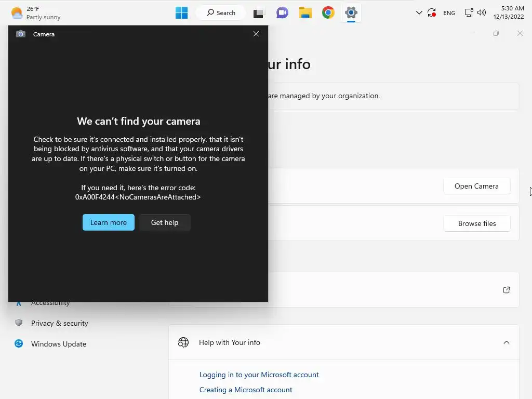
Task: Launch Google Chrome from taskbar
Action: [x=328, y=13]
